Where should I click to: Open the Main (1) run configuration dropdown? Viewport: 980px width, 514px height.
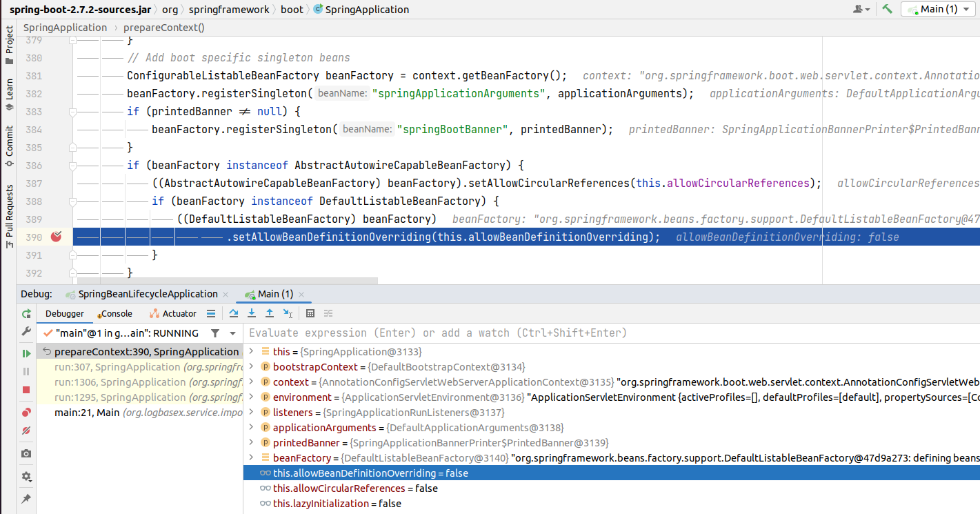tap(939, 9)
